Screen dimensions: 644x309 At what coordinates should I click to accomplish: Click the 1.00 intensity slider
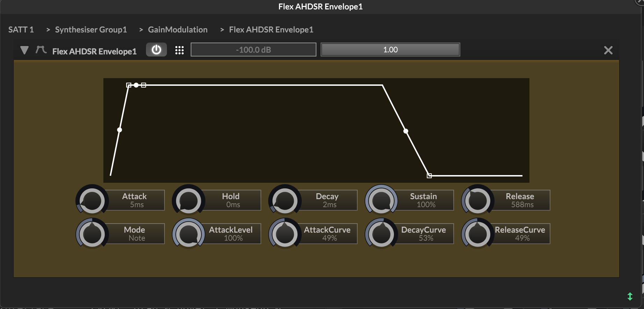tap(390, 50)
